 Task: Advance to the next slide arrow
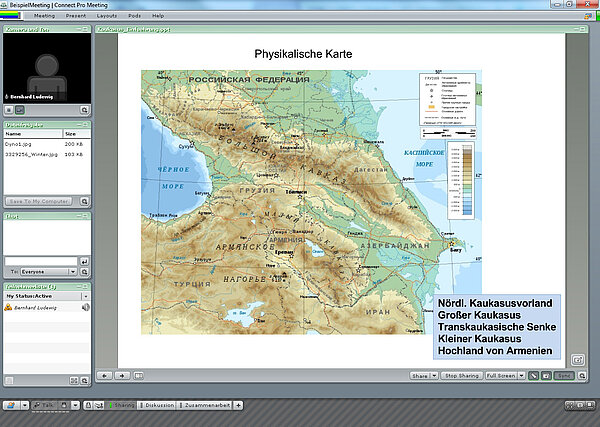(121, 375)
